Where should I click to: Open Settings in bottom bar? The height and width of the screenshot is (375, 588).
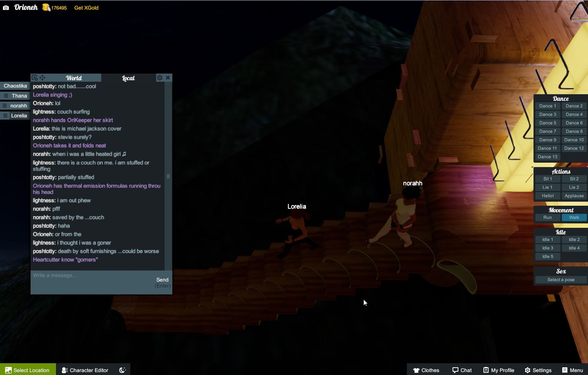[x=538, y=370]
